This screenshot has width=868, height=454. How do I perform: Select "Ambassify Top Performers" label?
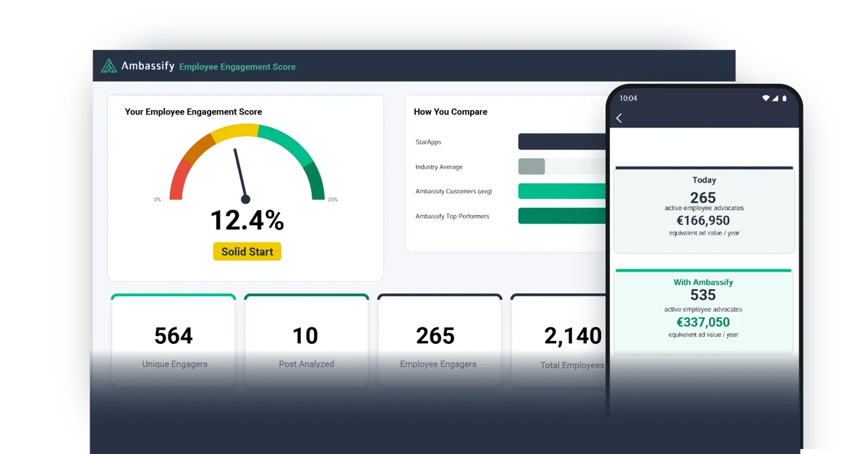(x=452, y=217)
